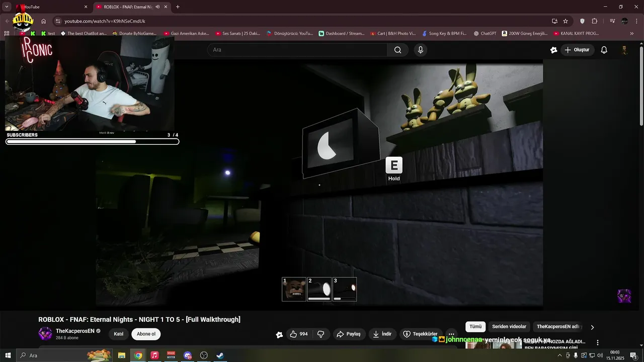Click the YouTube search magnifier button

click(398, 50)
